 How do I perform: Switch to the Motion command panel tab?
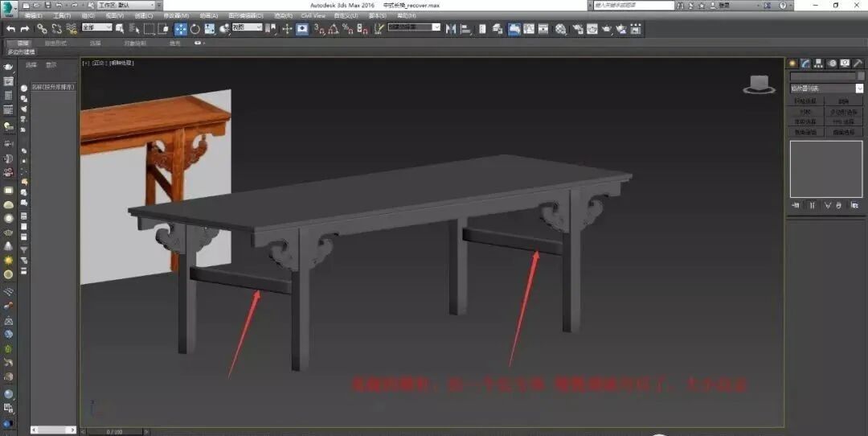(x=832, y=64)
